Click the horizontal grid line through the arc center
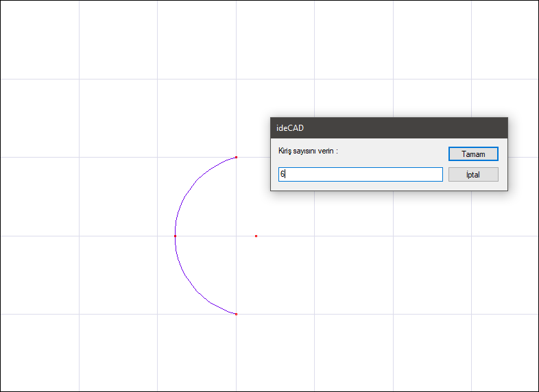The height and width of the screenshot is (392, 539). (103, 236)
